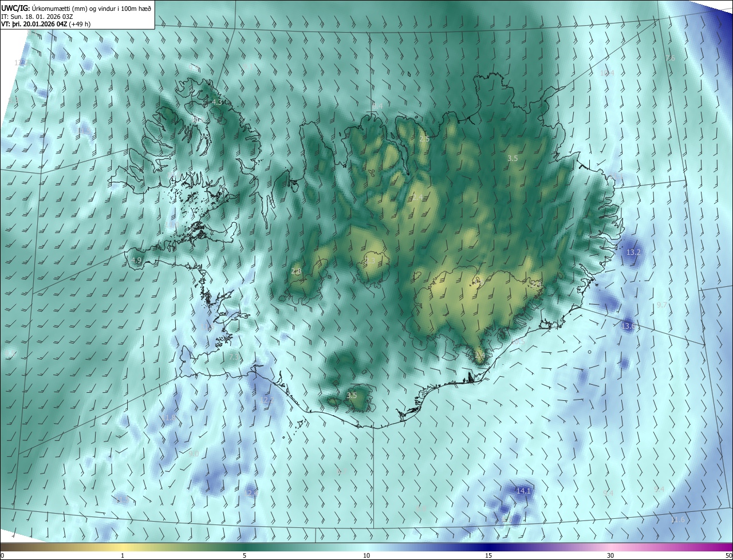
Task: Click the pale pink colorbar segment at 30
Action: [x=610, y=547]
